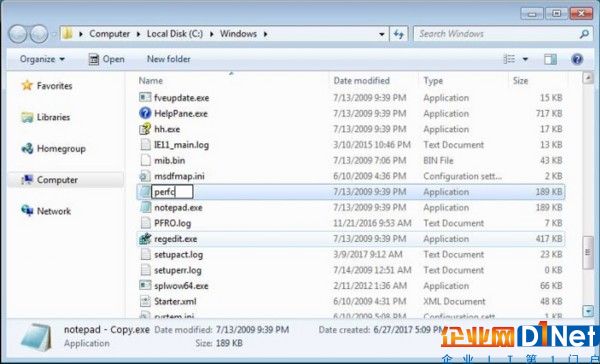Expand the view options dropdown arrow
The width and height of the screenshot is (600, 364).
click(x=525, y=59)
